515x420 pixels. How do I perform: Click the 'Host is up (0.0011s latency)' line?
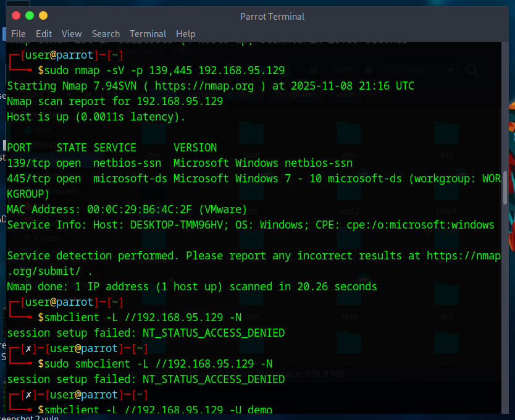[x=96, y=117]
